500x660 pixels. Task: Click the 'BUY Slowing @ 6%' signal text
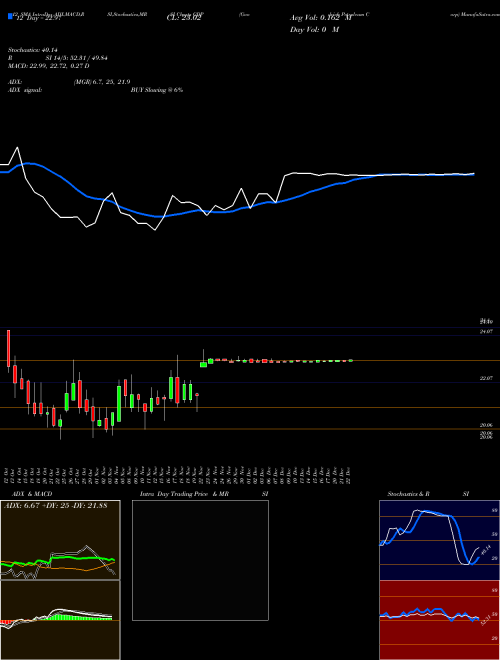click(157, 90)
